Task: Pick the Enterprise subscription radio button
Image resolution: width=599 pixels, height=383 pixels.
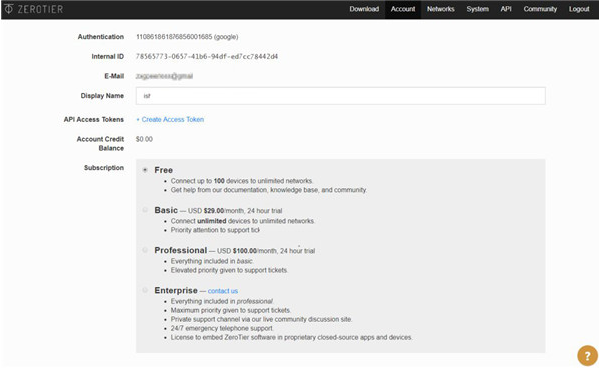Action: pos(145,290)
